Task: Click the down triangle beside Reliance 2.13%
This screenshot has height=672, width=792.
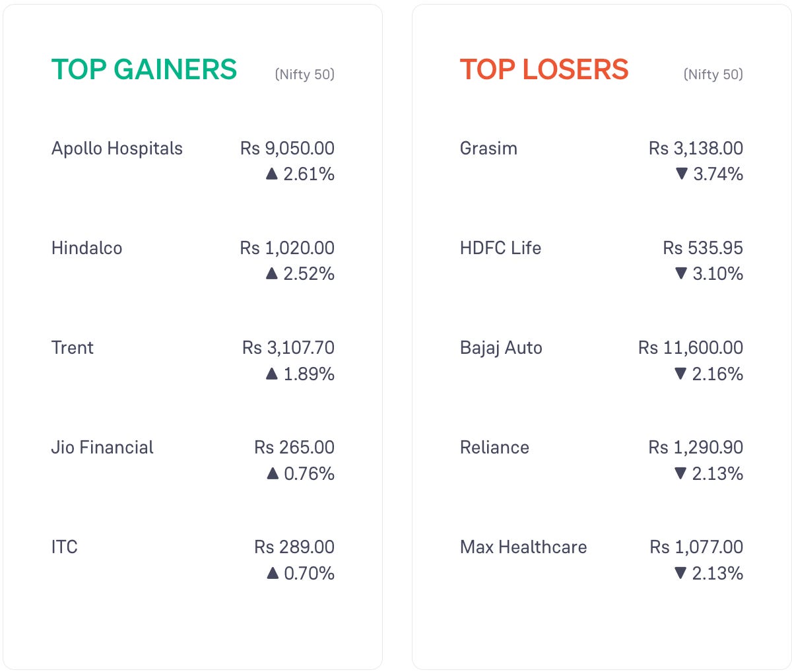Action: click(680, 473)
